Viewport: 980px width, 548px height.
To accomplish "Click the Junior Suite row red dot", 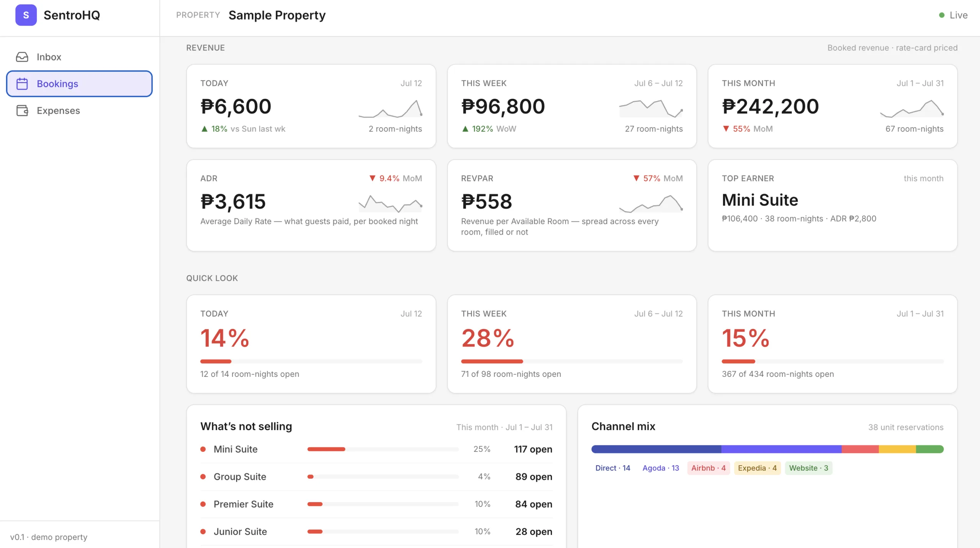I will (x=203, y=532).
